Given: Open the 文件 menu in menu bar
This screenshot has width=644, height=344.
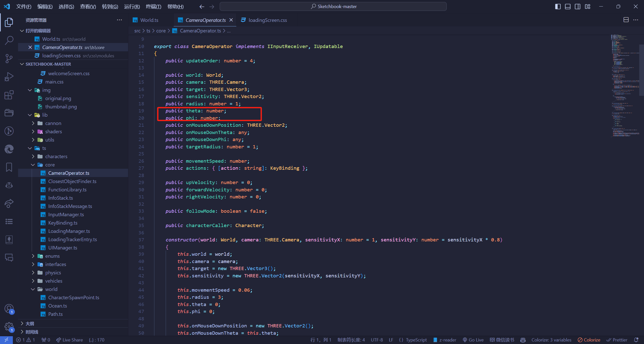Looking at the screenshot, I should (23, 6).
